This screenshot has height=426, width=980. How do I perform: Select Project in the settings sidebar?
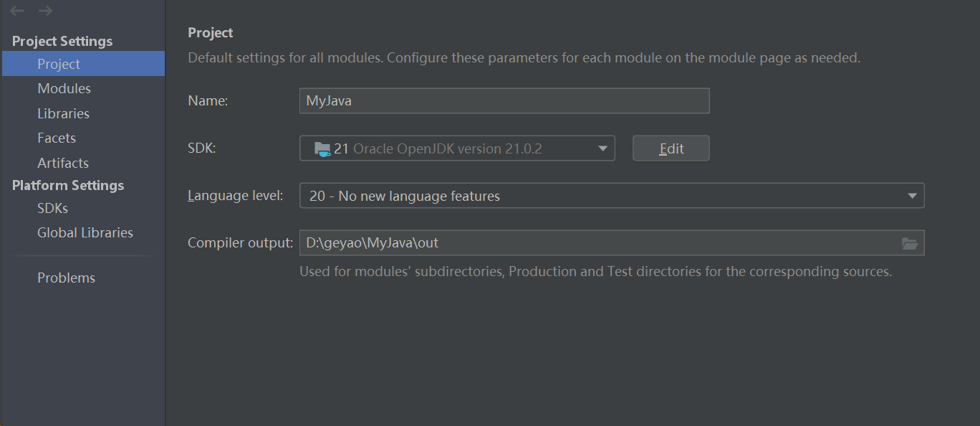(x=59, y=64)
